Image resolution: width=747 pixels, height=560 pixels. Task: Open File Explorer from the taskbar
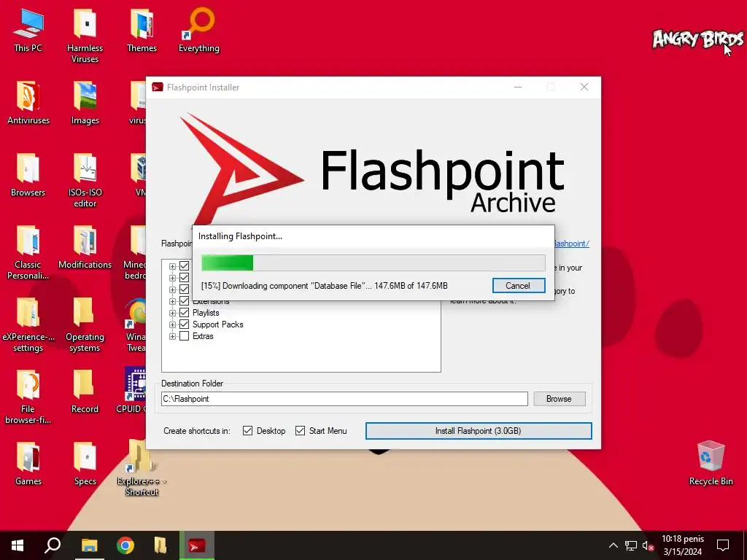click(89, 545)
